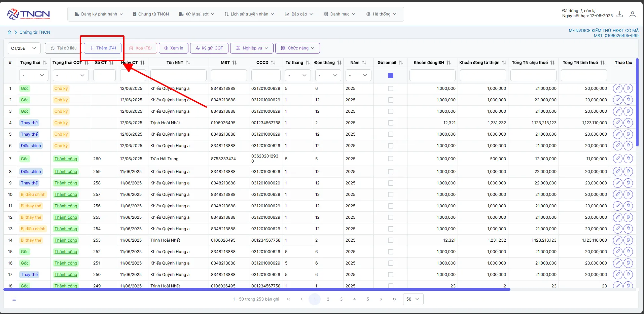Tick Gửi email checkbox in row 1
Screen dimensions: 644x314
(390, 89)
